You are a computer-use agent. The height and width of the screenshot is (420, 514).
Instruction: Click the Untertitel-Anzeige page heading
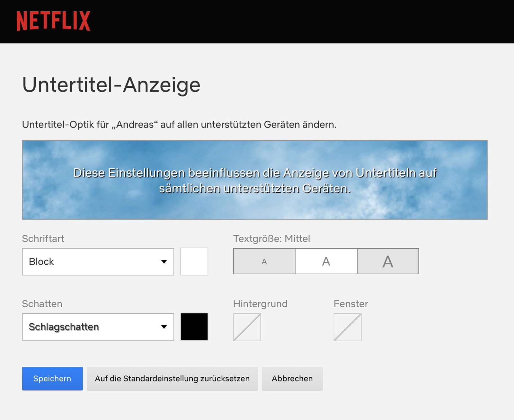(x=111, y=85)
